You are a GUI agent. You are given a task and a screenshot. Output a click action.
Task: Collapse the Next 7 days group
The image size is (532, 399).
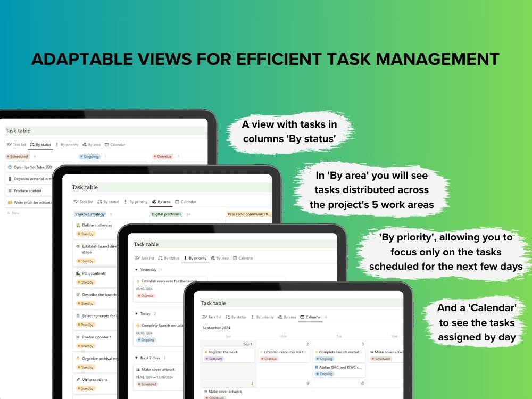click(x=136, y=358)
